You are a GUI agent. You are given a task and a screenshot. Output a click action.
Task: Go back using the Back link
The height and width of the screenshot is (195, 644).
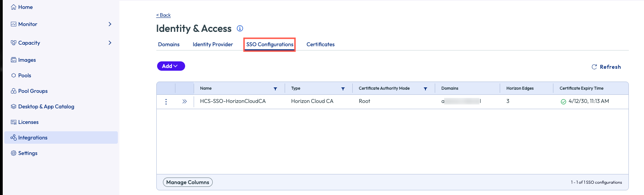[163, 15]
